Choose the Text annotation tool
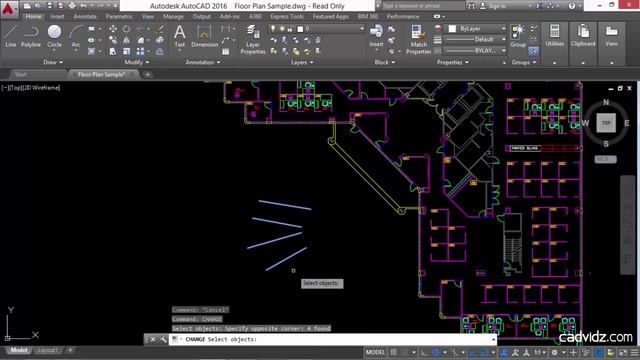 (x=180, y=36)
